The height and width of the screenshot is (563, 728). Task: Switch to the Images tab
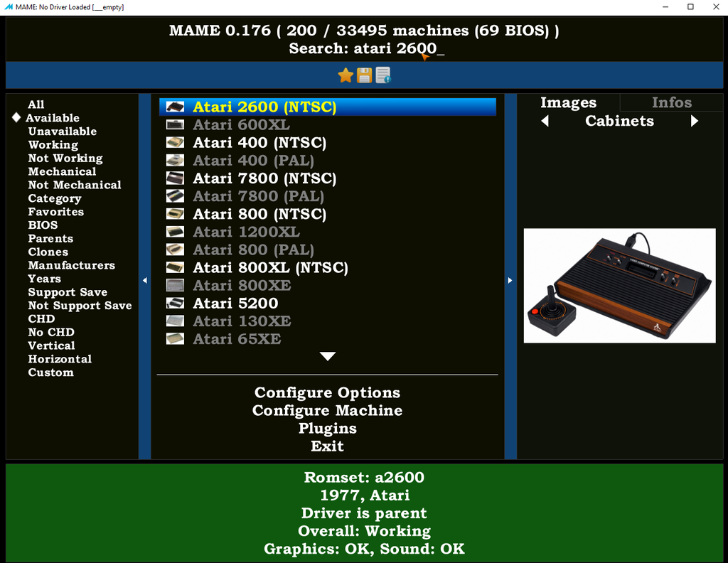568,102
